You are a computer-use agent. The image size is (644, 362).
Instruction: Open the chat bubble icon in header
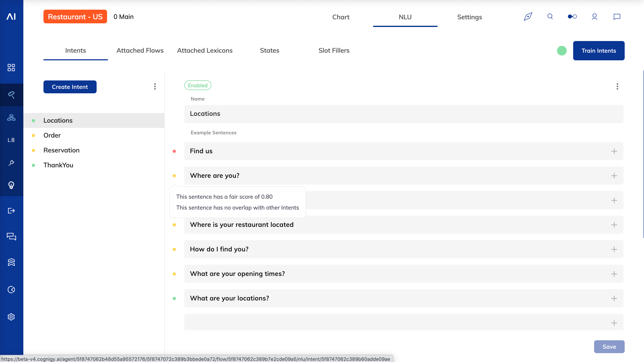(616, 16)
